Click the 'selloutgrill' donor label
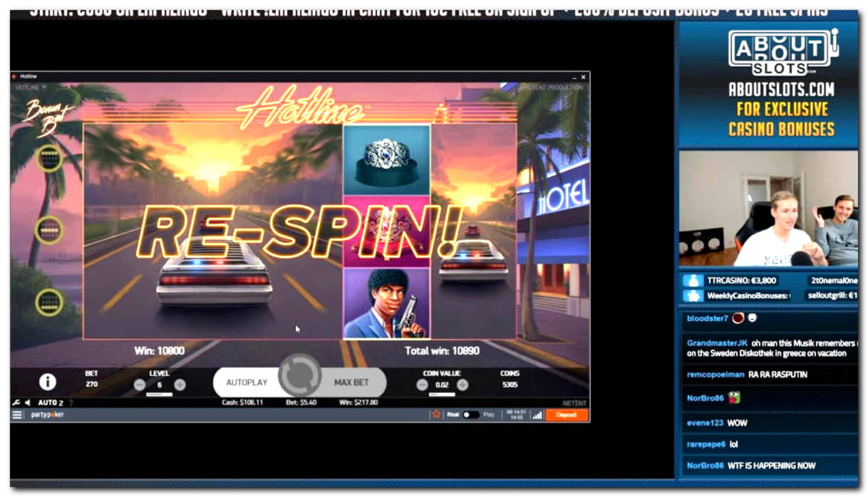 pos(832,295)
